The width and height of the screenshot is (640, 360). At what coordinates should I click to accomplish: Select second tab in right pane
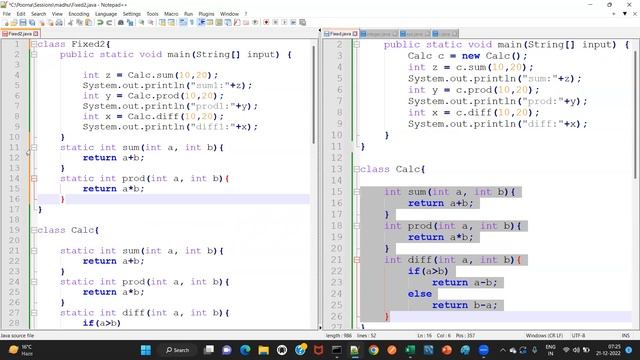378,34
